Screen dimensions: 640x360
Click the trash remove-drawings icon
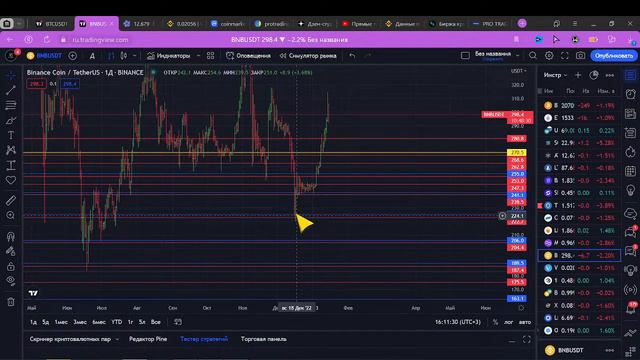[11, 302]
